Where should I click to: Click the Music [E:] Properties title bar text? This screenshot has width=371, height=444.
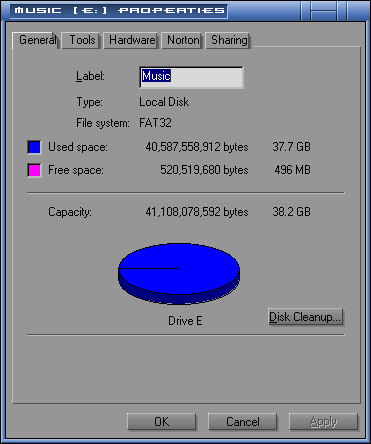pyautogui.click(x=119, y=10)
